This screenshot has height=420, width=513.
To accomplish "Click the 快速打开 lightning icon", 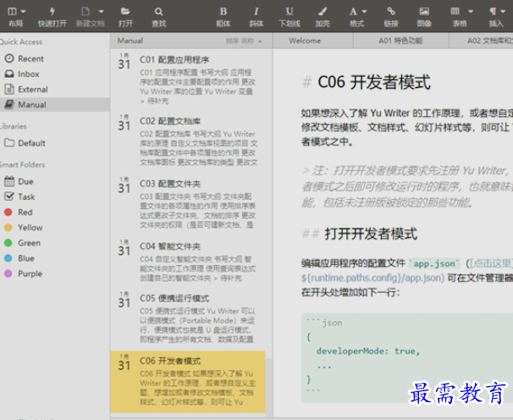I will [52, 12].
